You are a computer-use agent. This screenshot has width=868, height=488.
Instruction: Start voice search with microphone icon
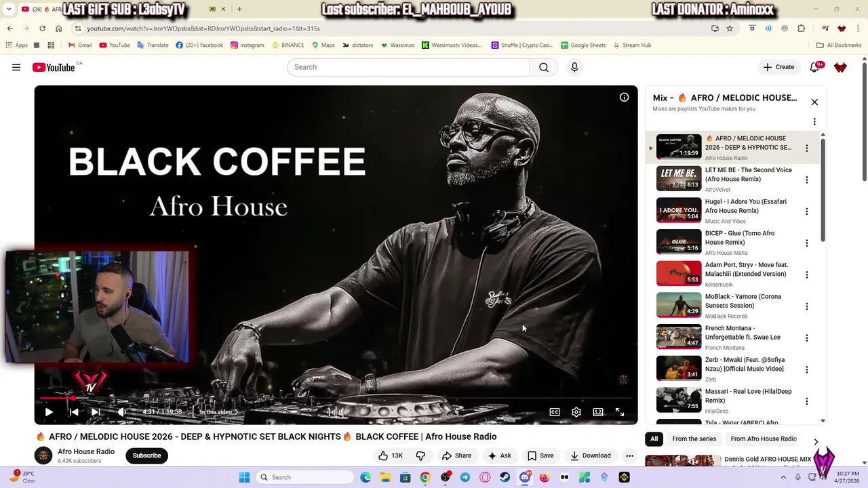click(x=574, y=67)
